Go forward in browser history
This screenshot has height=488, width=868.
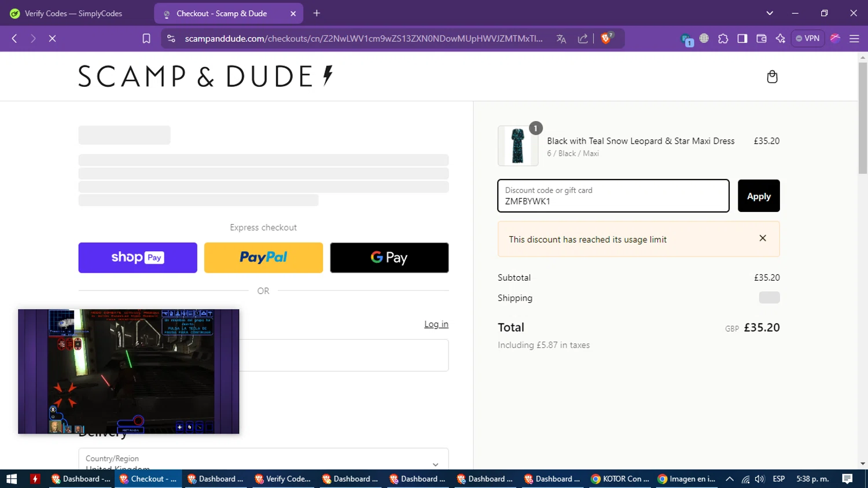coord(33,38)
